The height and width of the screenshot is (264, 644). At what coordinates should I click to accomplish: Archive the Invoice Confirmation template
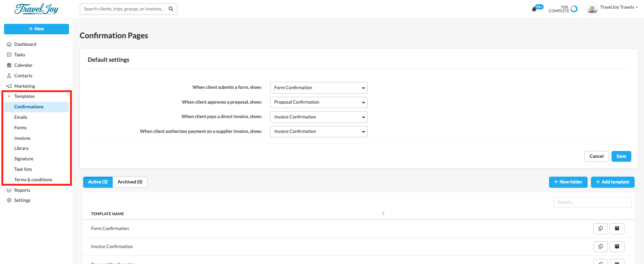click(617, 247)
